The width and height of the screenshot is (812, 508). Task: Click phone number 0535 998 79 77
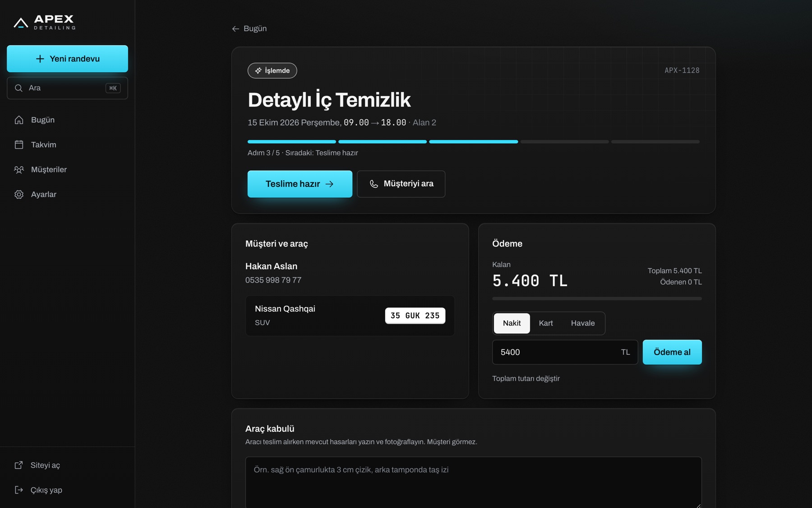[x=273, y=280]
